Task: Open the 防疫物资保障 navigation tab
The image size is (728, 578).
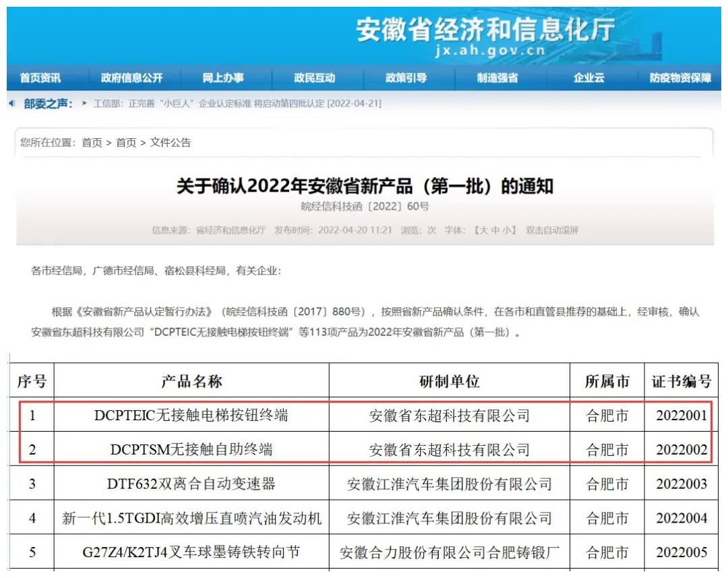Action: (x=680, y=78)
